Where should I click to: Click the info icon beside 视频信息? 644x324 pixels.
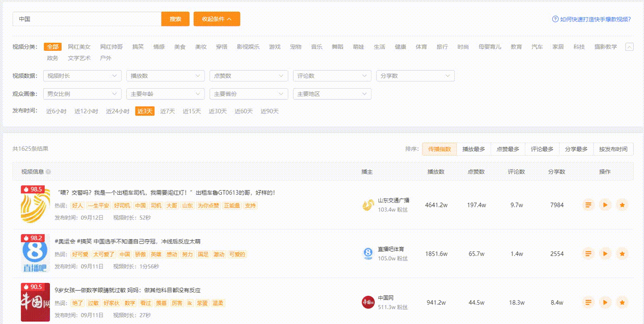coord(49,172)
